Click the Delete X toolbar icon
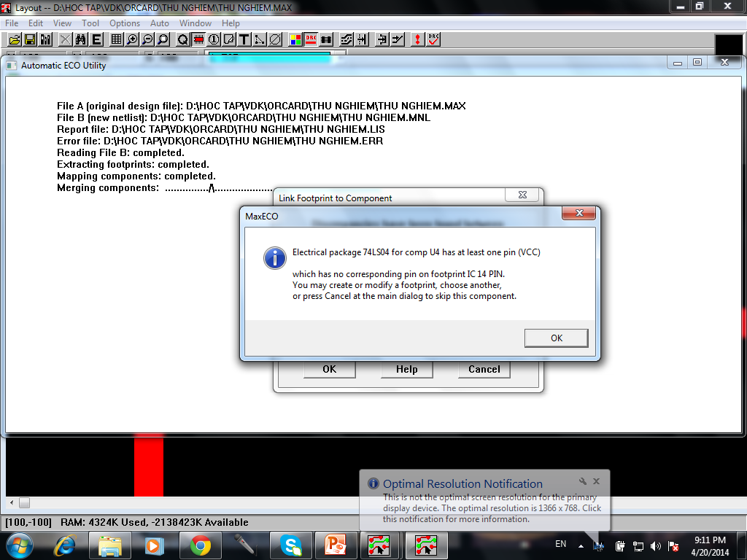Viewport: 747px width, 560px height. pyautogui.click(x=65, y=39)
